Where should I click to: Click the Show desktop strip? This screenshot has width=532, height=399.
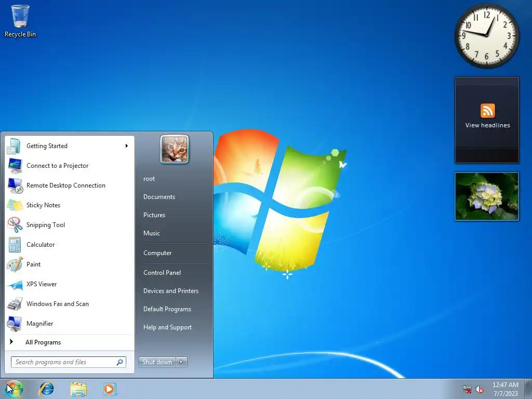[x=528, y=389]
